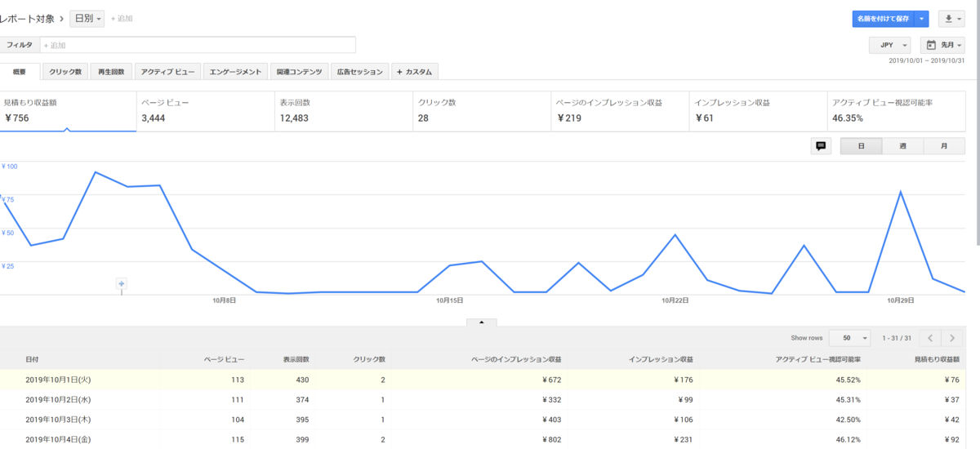Sort by 見積もり収益額 column header
The height and width of the screenshot is (449, 980).
point(936,359)
